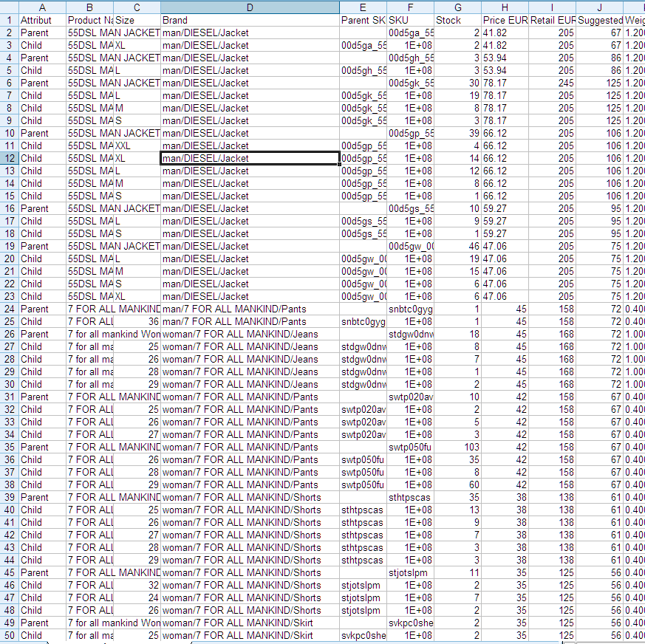
Task: Select column B header
Action: click(x=89, y=7)
